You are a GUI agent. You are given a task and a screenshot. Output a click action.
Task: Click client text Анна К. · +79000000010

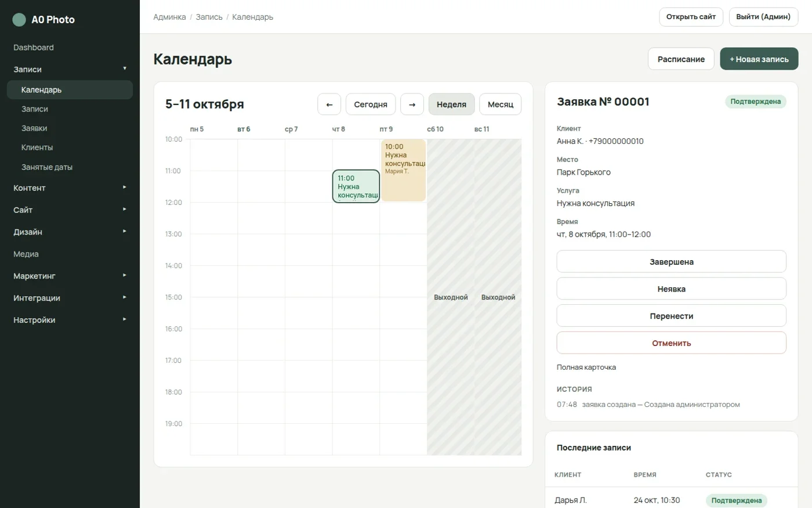pos(600,141)
